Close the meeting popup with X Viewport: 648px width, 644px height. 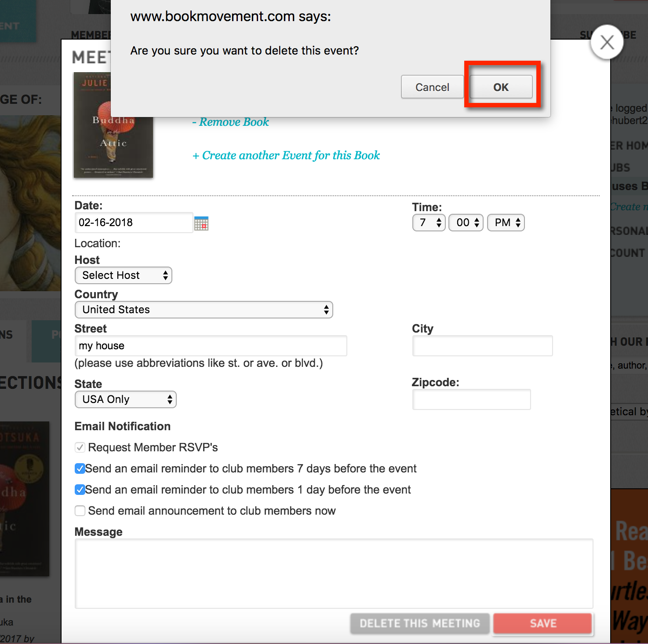[x=607, y=42]
